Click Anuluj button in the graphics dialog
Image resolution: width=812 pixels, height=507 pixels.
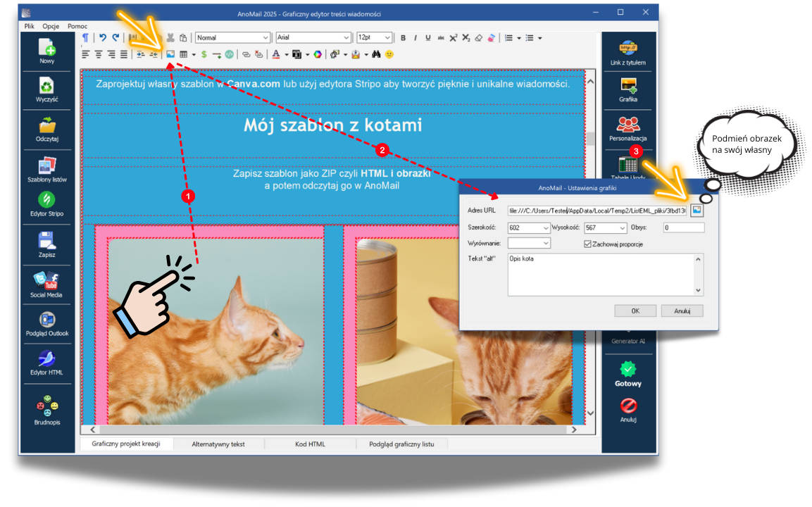coord(682,311)
